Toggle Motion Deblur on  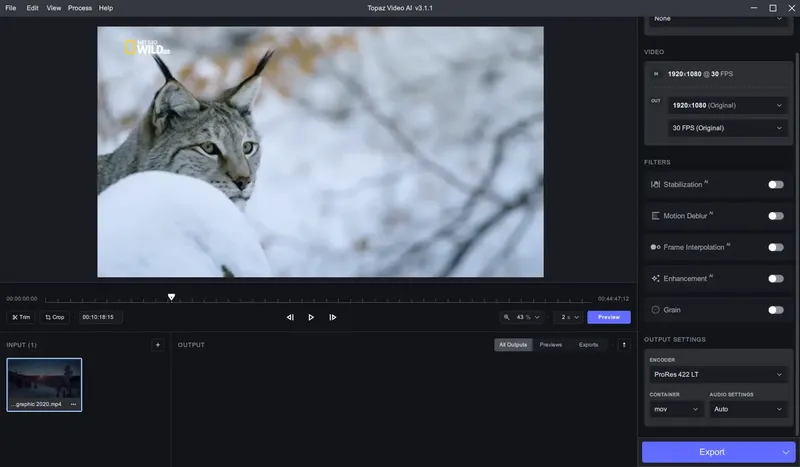pyautogui.click(x=776, y=216)
